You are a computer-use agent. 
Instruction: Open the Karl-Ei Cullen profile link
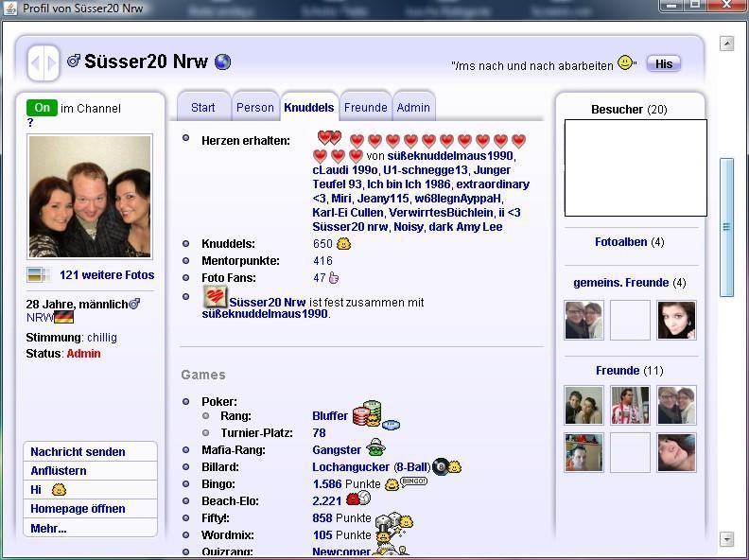point(348,213)
